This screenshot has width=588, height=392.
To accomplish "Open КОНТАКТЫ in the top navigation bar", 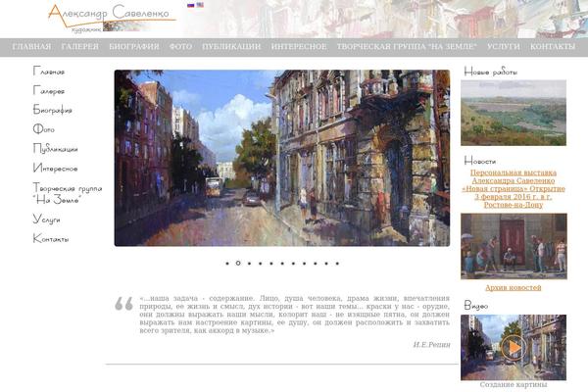I will pos(553,47).
